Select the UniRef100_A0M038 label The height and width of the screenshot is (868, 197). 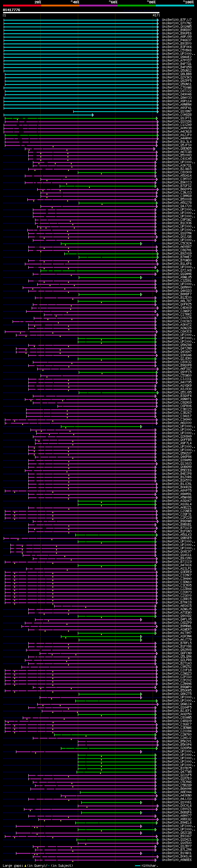click(x=176, y=128)
